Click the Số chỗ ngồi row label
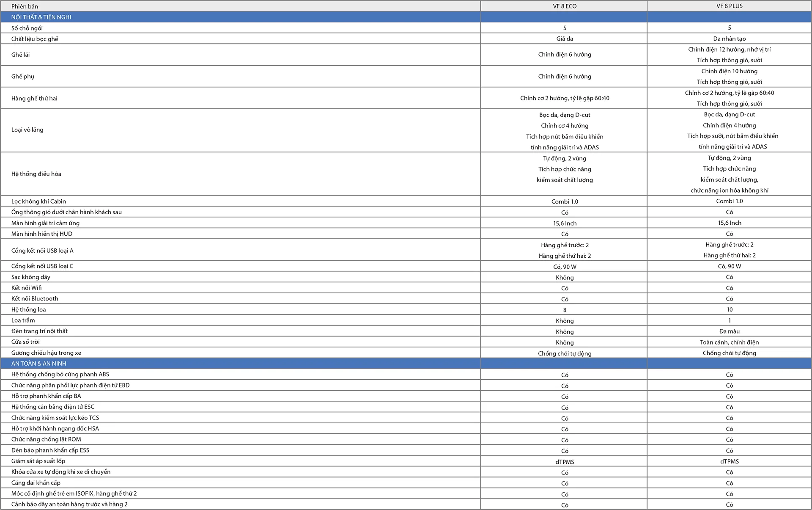Image resolution: width=812 pixels, height=510 pixels. click(27, 28)
